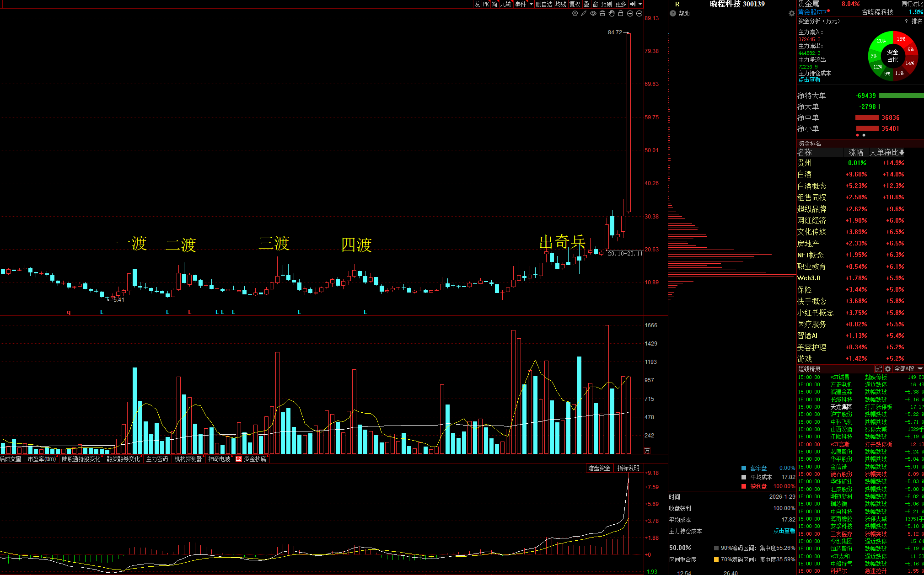Sort by 大单净比 column arrow

[902, 153]
